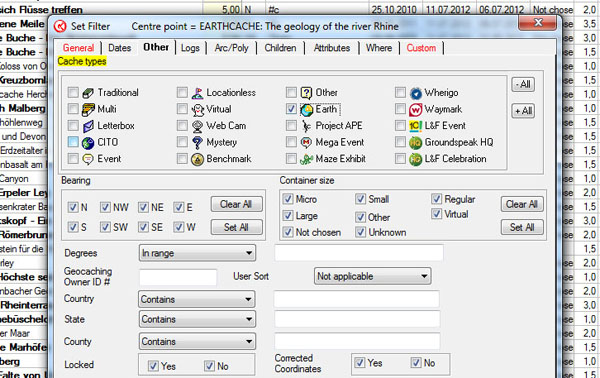Click the Mystery question mark icon

[x=197, y=143]
